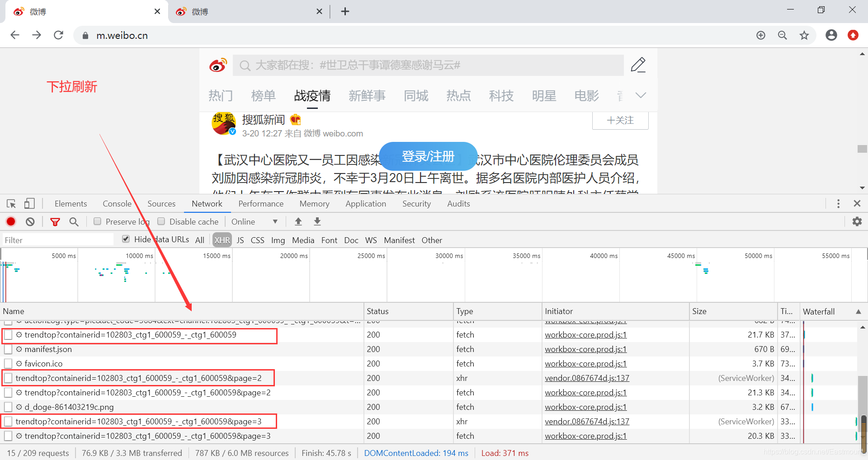This screenshot has height=460, width=868.
Task: Enable the Preserve log checkbox
Action: tap(97, 221)
